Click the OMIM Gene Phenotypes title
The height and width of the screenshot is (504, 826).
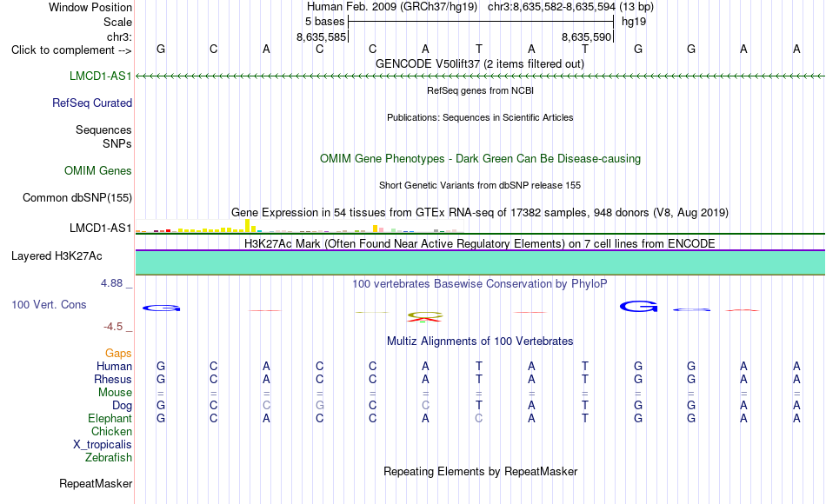point(480,158)
